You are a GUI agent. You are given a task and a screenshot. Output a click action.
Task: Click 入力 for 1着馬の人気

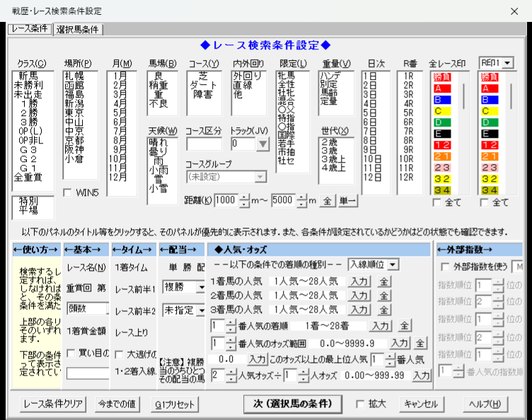coord(359,281)
